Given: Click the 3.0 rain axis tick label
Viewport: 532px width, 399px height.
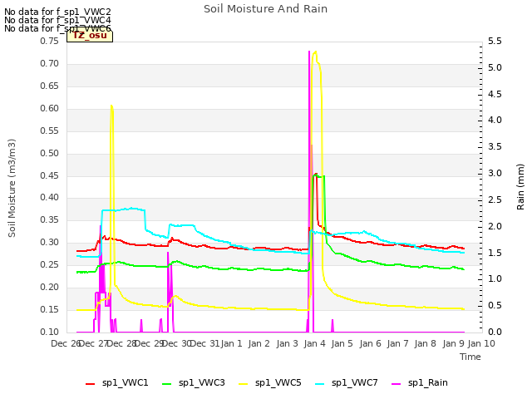Looking at the screenshot, I should 495,173.
